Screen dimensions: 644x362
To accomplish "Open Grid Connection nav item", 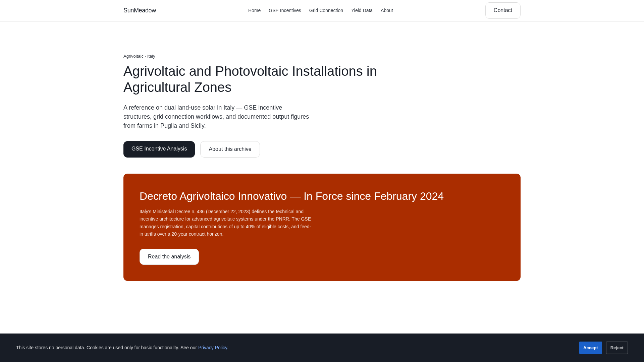I will click(x=326, y=10).
